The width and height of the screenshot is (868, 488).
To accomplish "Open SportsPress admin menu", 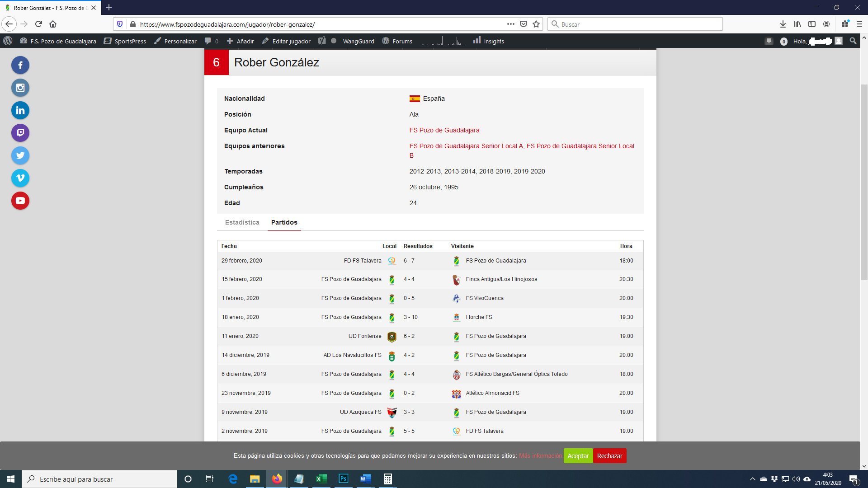I will coord(125,41).
